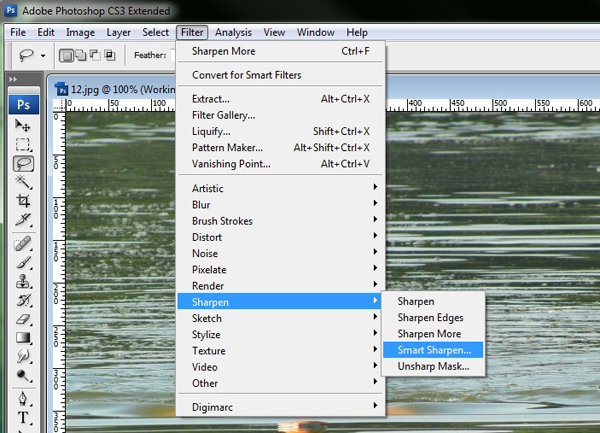Select the Gradient tool
Image resolution: width=600 pixels, height=433 pixels.
tap(23, 338)
